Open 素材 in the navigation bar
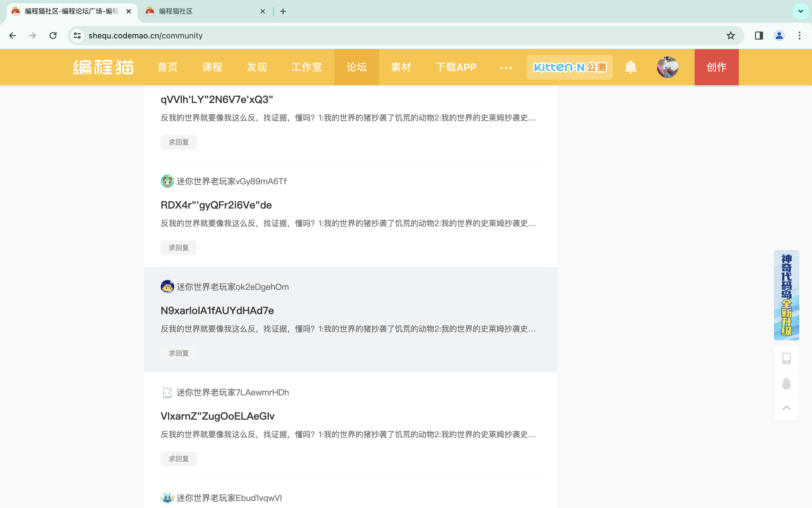 401,67
